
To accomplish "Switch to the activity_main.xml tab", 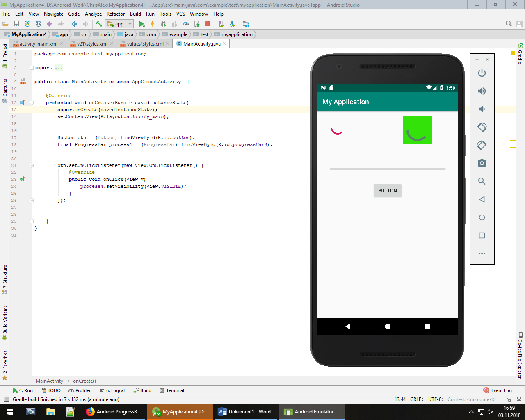I will 38,44.
